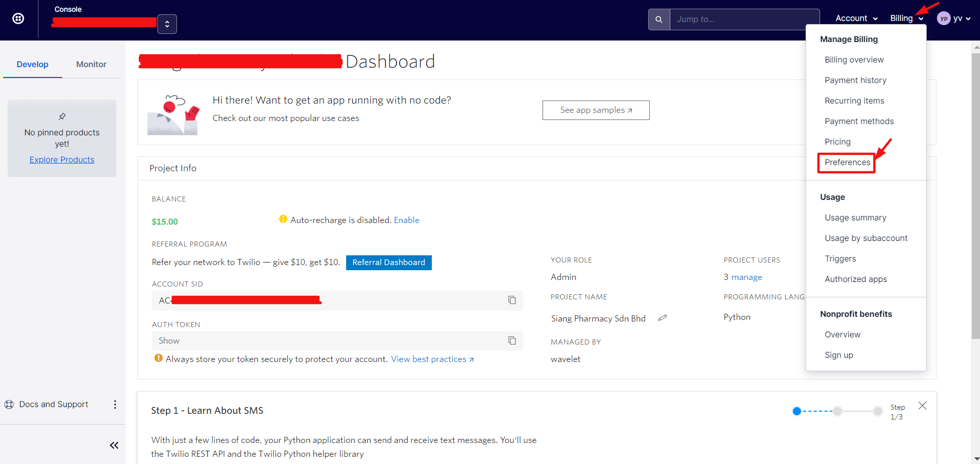980x464 pixels.
Task: Collapse the sidebar with double chevron
Action: click(114, 446)
